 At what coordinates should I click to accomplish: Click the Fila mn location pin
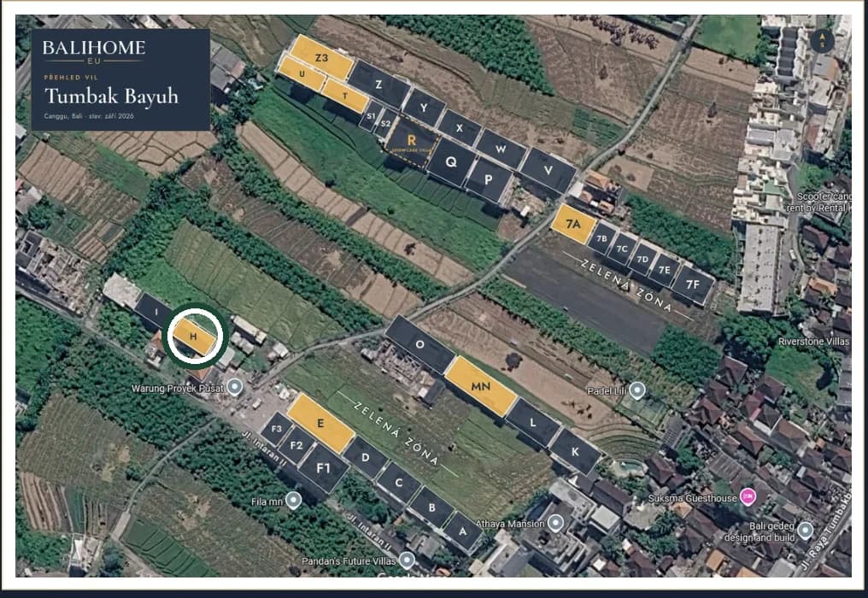coord(293,500)
